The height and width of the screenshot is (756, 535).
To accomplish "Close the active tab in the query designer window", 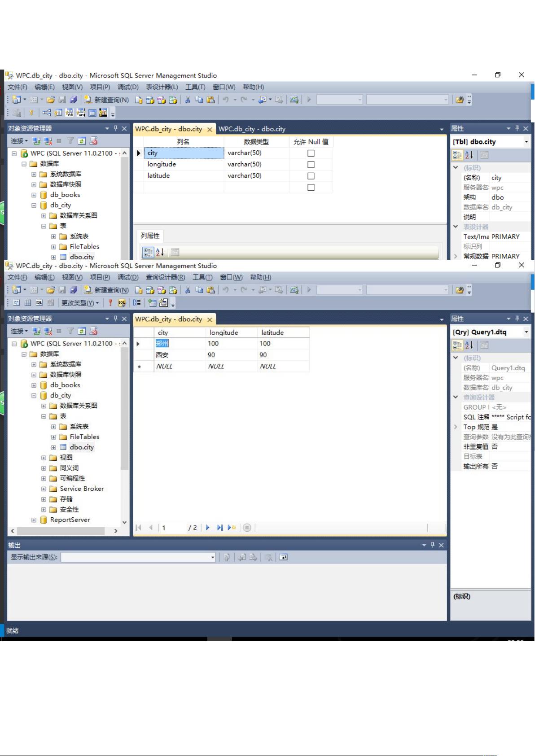I will [210, 319].
